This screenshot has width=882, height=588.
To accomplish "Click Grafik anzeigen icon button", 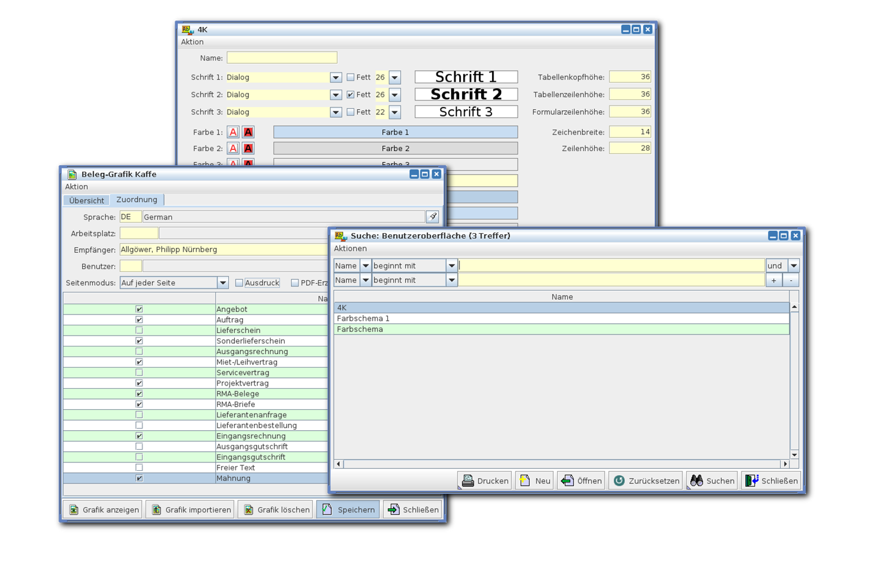I will (x=74, y=510).
